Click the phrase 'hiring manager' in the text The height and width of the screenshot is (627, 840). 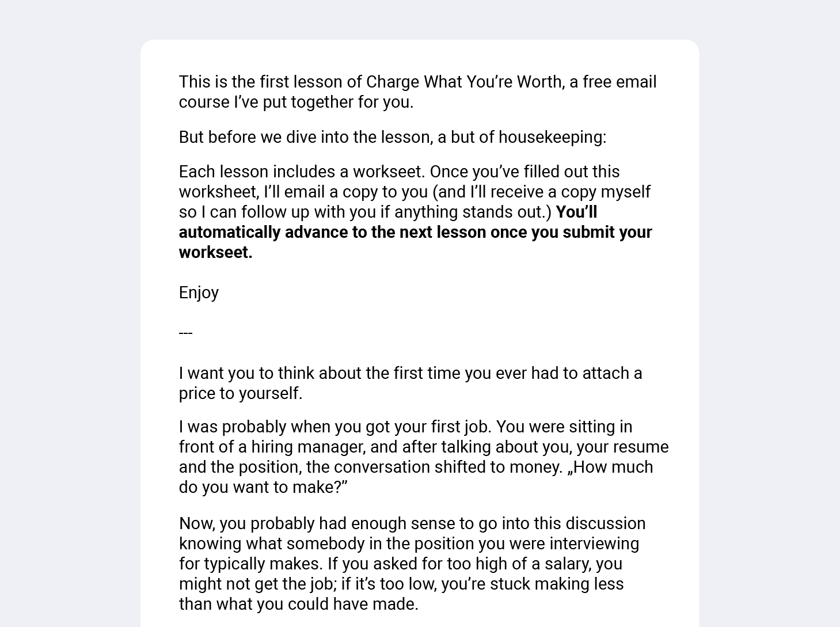coord(308,447)
